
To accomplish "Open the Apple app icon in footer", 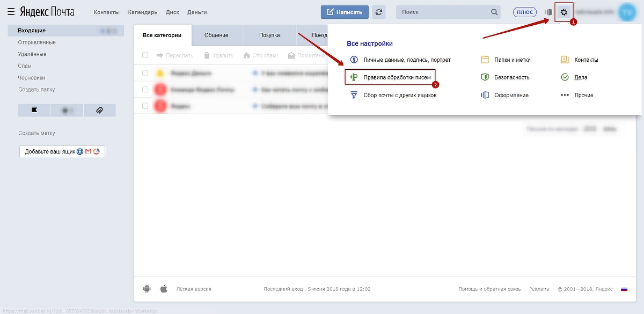I will click(x=164, y=289).
